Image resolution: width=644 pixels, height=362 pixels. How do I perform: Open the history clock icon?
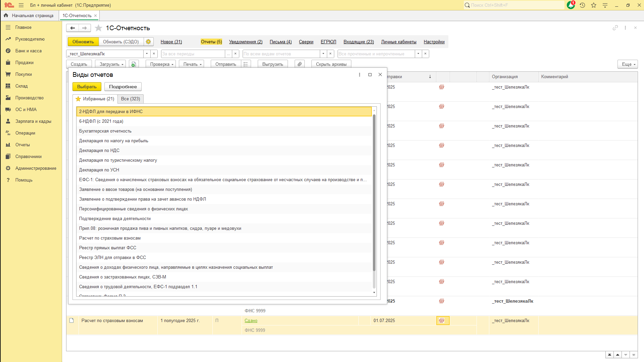click(x=582, y=5)
